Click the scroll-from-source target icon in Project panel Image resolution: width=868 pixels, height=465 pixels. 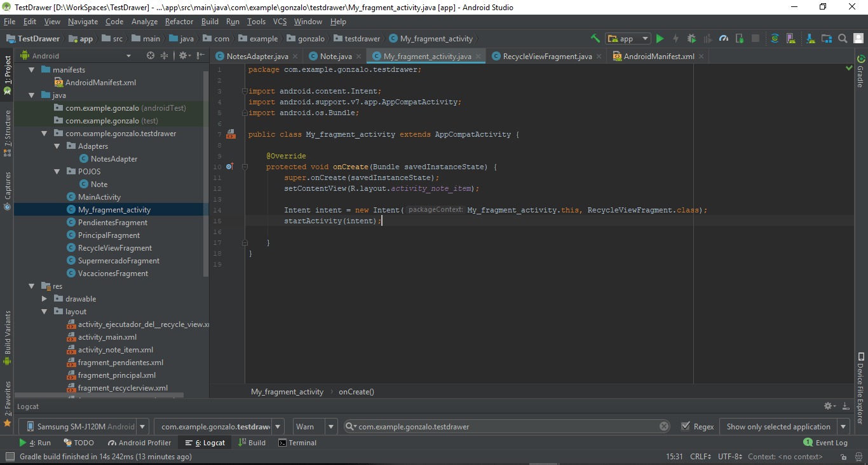[151, 56]
